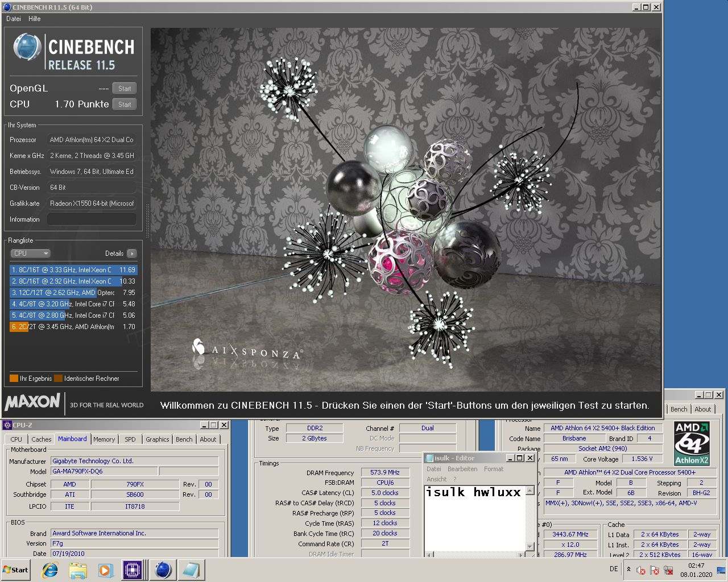Click Bench tab in right CPU-Z window
728x582 pixels.
coord(679,409)
